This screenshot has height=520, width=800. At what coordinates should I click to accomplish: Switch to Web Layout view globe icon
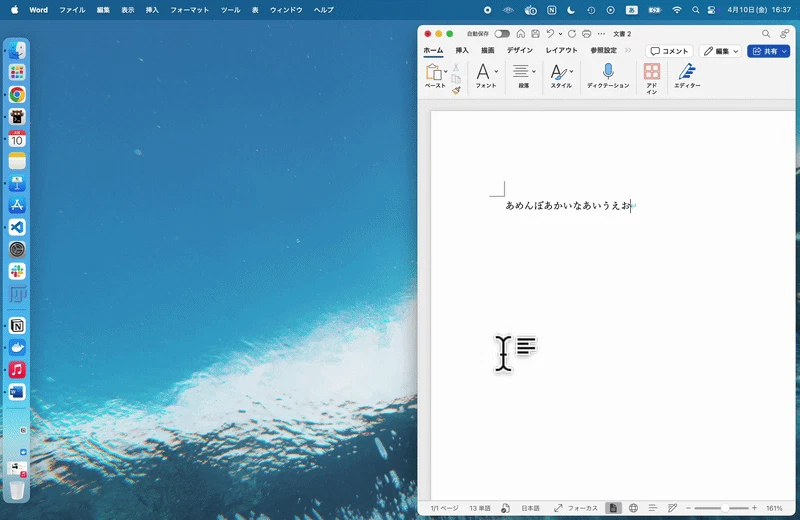coord(633,508)
